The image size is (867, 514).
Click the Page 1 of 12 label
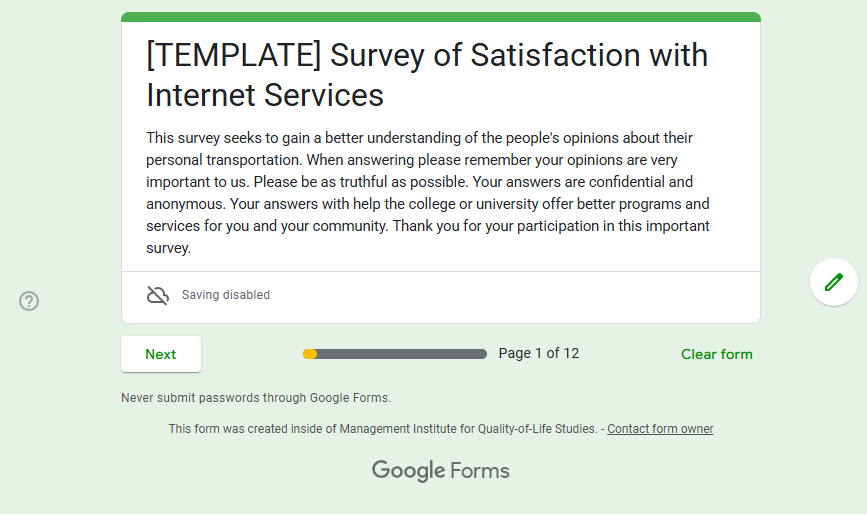tap(538, 353)
